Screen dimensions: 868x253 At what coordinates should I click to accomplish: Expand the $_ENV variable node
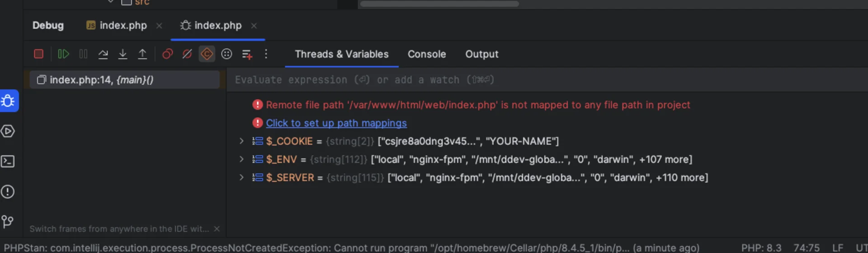coord(241,159)
